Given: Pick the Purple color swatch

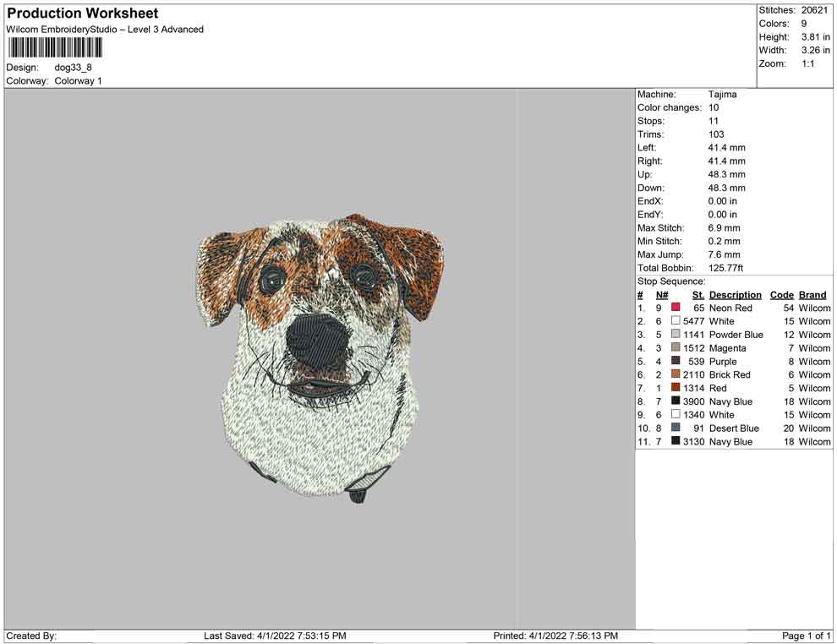Looking at the screenshot, I should (x=676, y=362).
